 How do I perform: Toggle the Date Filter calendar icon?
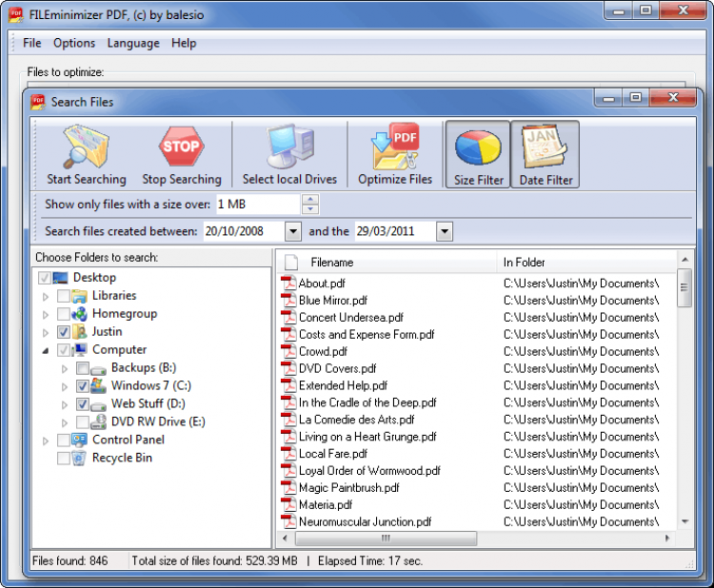[545, 147]
